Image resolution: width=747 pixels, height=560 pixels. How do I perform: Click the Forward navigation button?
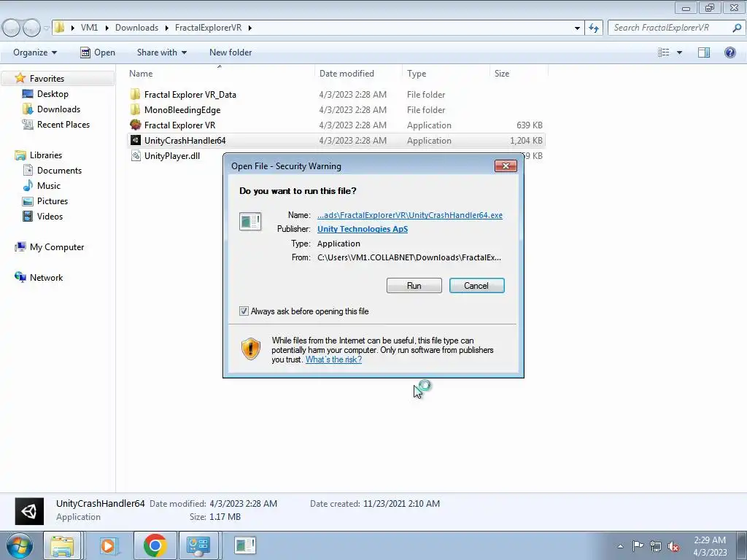[x=31, y=28]
